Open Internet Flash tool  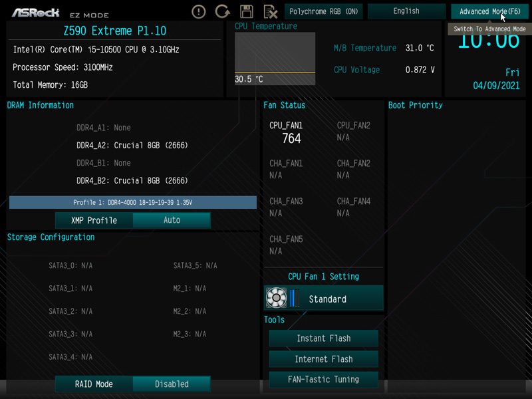[x=324, y=359]
